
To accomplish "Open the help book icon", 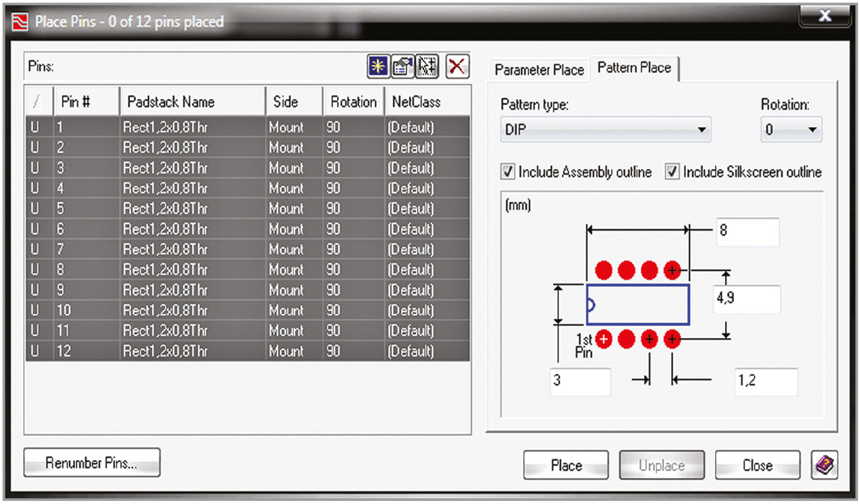I will [825, 466].
